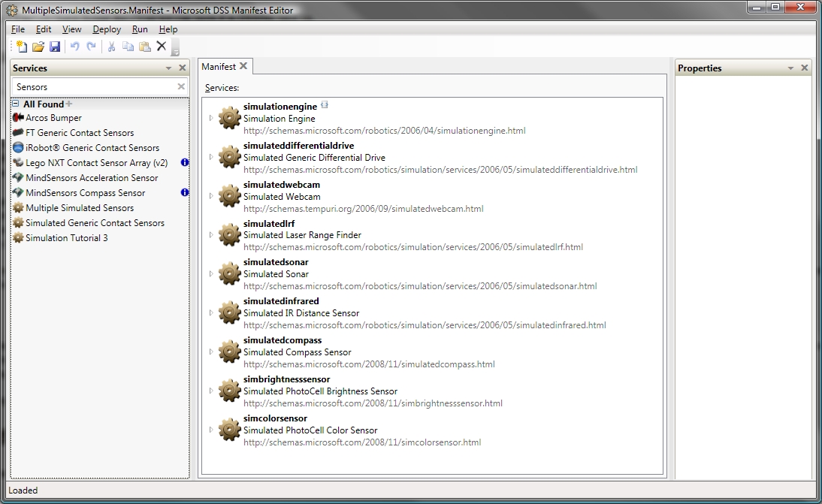Click the simulatedlrf gear icon
The width and height of the screenshot is (822, 504).
[229, 234]
